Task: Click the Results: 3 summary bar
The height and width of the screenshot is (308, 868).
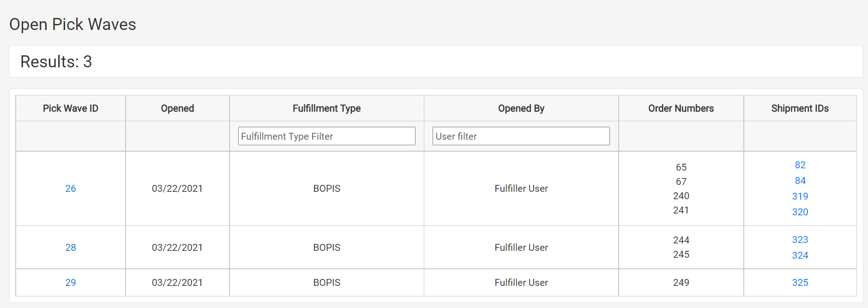Action: pyautogui.click(x=436, y=61)
